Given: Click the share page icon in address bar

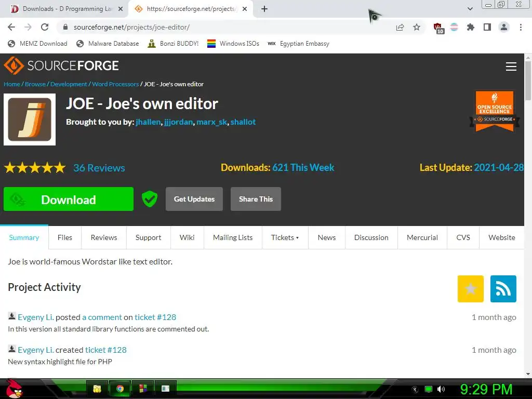Looking at the screenshot, I should click(400, 27).
